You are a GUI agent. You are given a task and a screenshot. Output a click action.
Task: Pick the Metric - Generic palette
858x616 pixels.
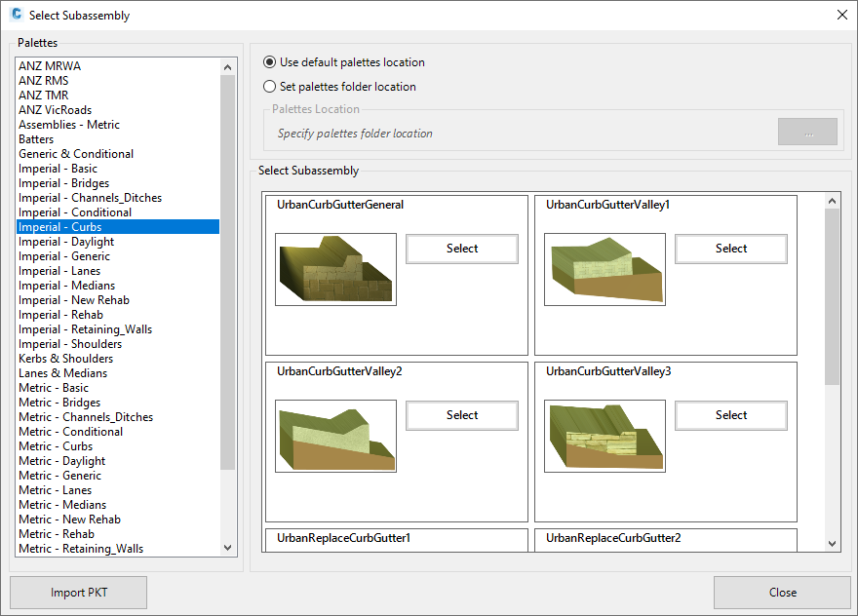point(118,476)
